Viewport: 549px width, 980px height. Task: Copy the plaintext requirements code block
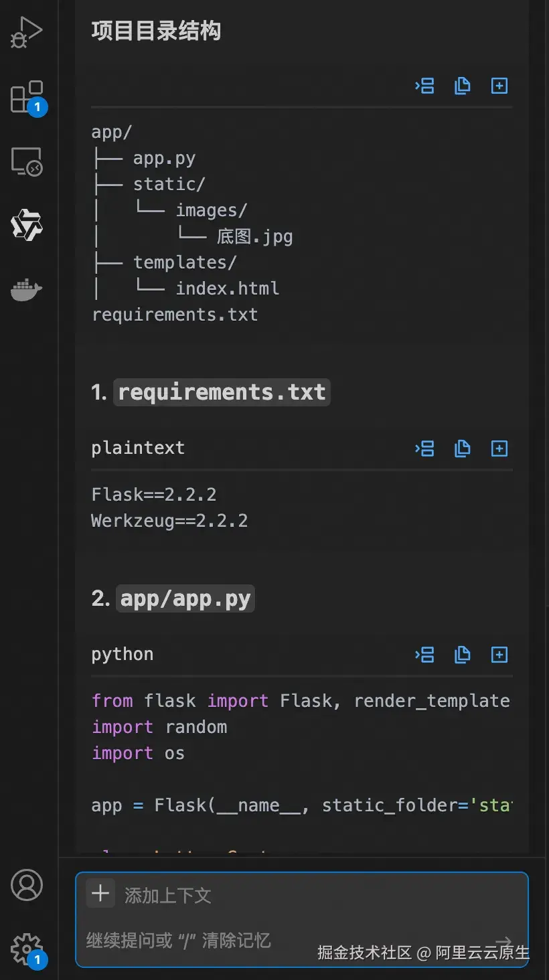pyautogui.click(x=462, y=448)
